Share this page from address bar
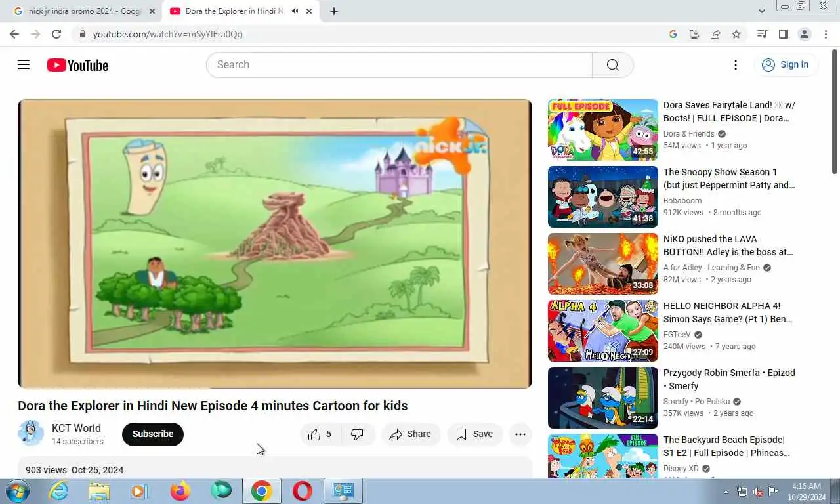The width and height of the screenshot is (840, 504). pyautogui.click(x=715, y=34)
